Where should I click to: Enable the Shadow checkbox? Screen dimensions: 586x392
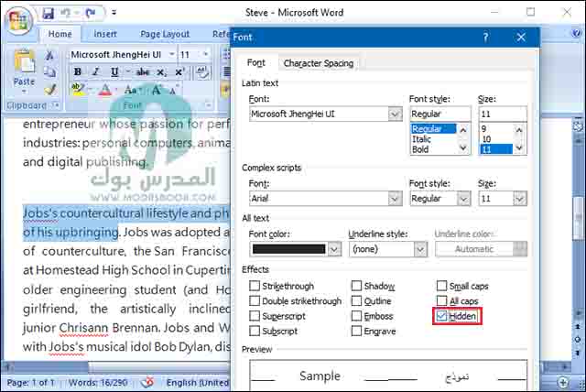pyautogui.click(x=356, y=286)
